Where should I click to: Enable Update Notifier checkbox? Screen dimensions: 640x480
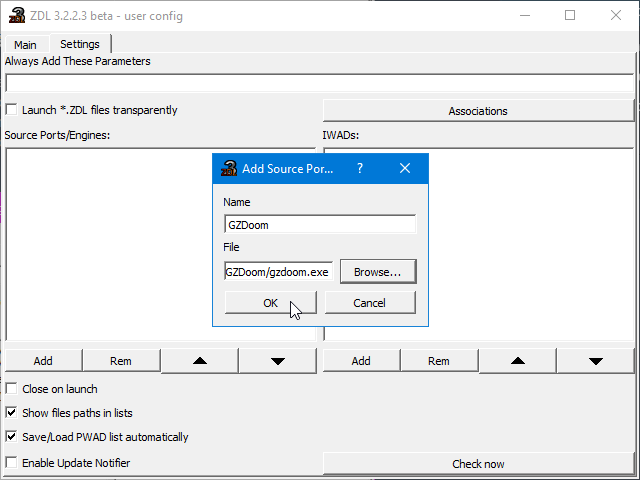(12, 463)
